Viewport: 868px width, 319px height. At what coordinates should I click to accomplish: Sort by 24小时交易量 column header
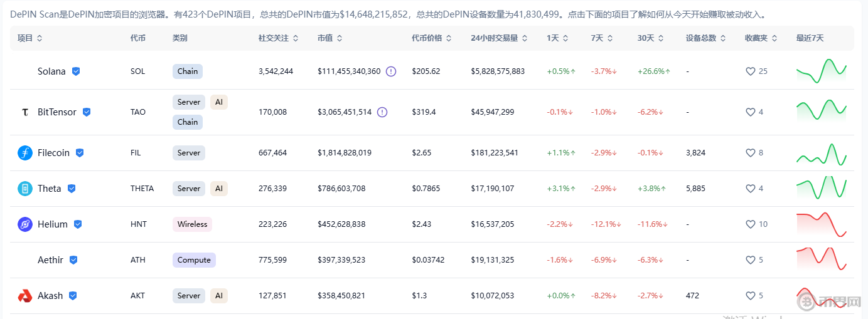coord(498,38)
